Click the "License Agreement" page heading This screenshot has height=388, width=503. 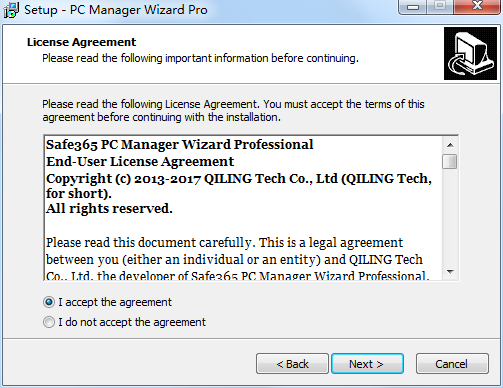click(x=81, y=42)
